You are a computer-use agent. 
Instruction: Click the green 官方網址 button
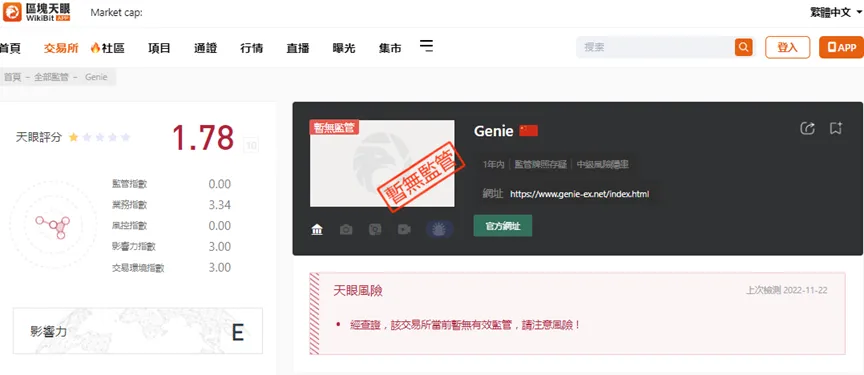(x=503, y=226)
